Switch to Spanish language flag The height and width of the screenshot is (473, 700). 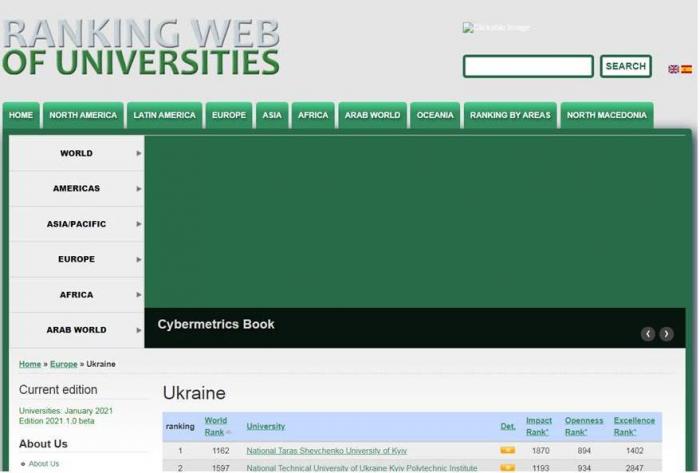click(x=686, y=69)
